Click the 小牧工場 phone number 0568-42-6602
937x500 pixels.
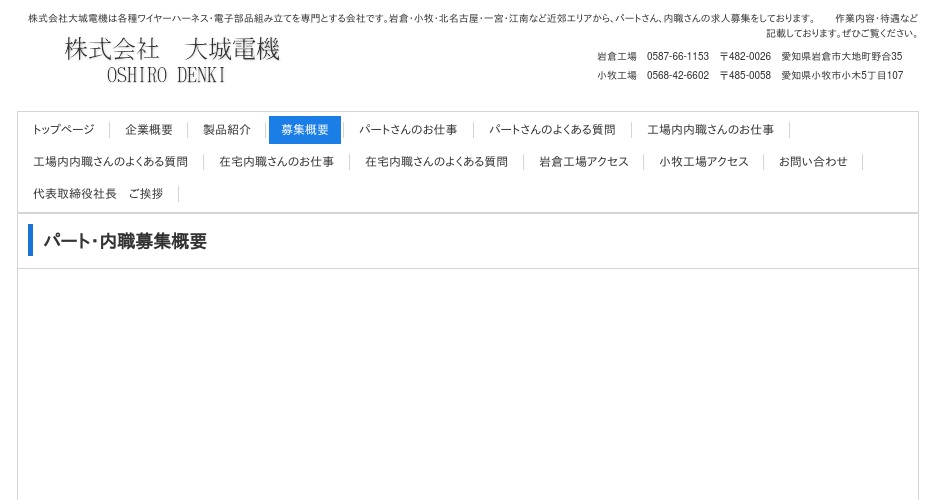[x=677, y=76]
